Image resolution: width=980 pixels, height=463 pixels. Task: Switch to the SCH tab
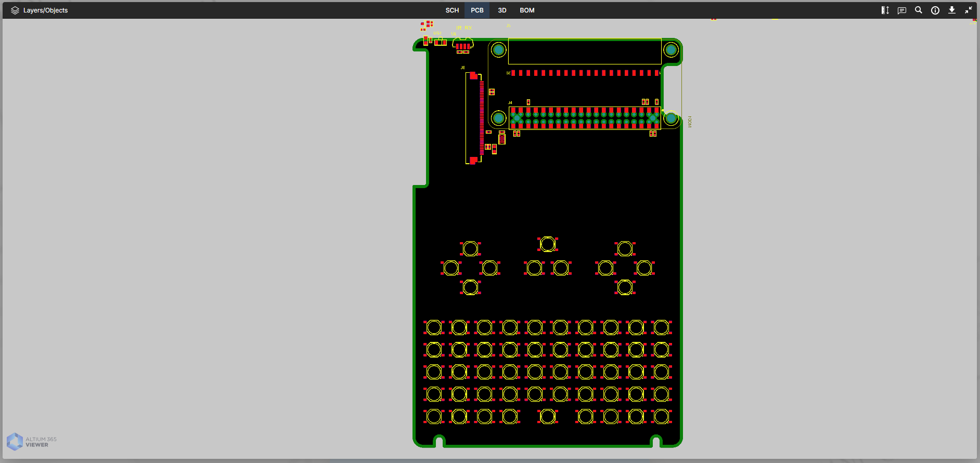point(452,10)
